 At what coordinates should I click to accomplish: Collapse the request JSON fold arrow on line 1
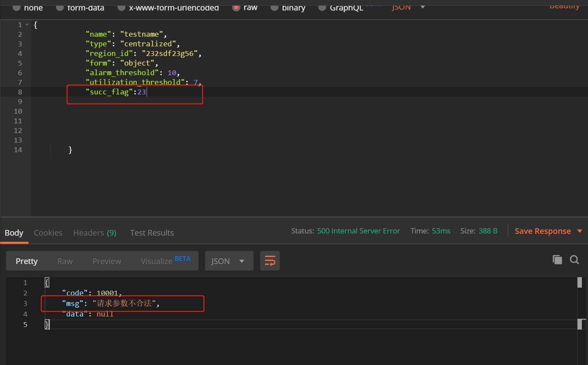click(28, 25)
